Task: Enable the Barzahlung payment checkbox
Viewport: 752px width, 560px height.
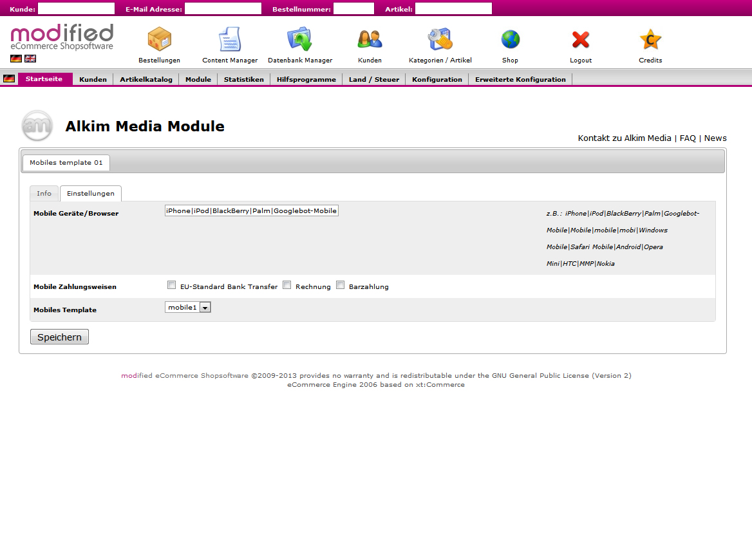Action: click(x=341, y=285)
